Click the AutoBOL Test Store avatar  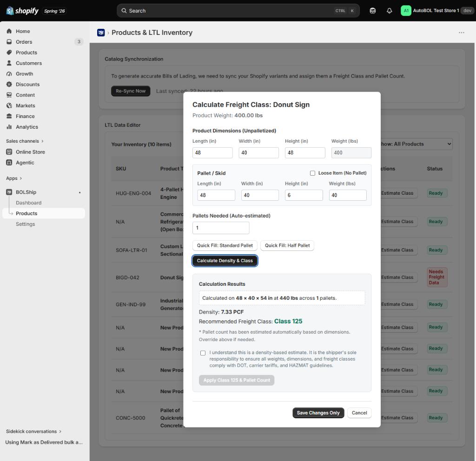[406, 11]
